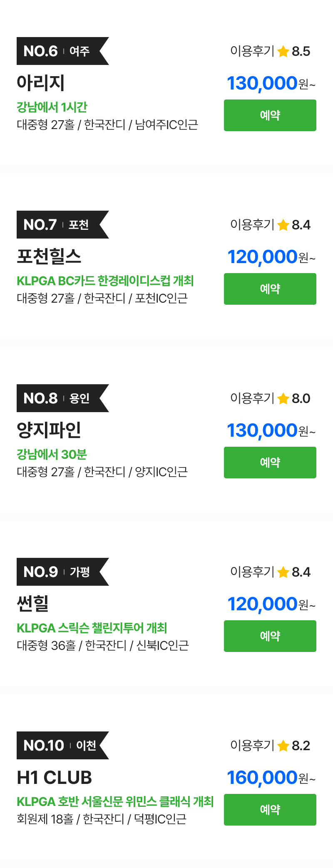Tap the 예약 button for 썬힐

coord(270,636)
